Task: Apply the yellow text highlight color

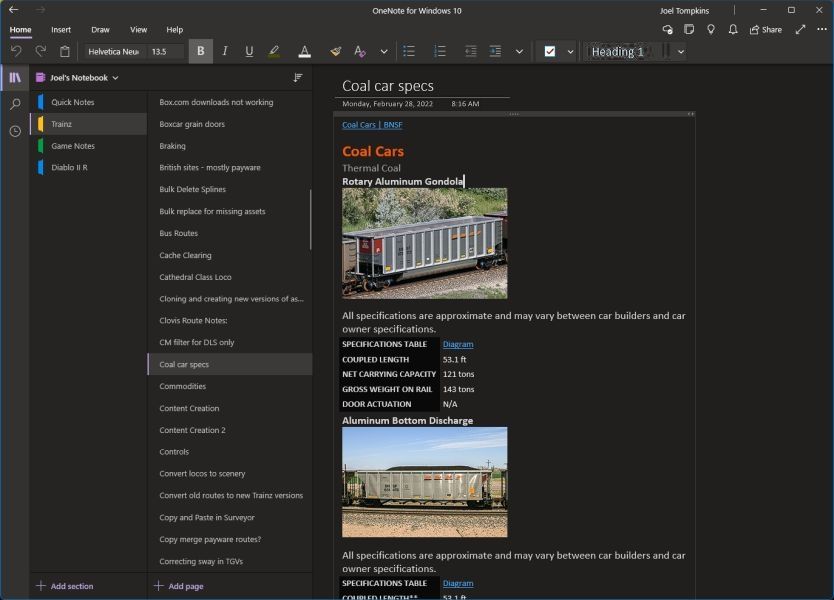Action: [274, 51]
